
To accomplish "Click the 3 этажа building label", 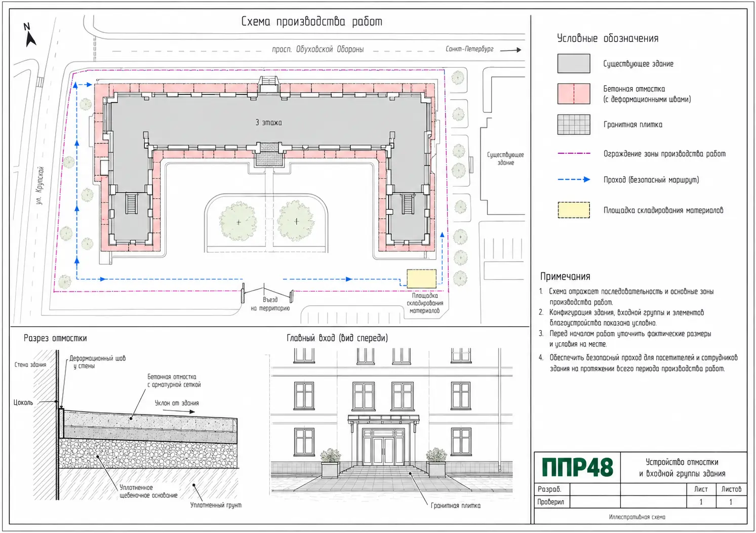I will pos(268,122).
